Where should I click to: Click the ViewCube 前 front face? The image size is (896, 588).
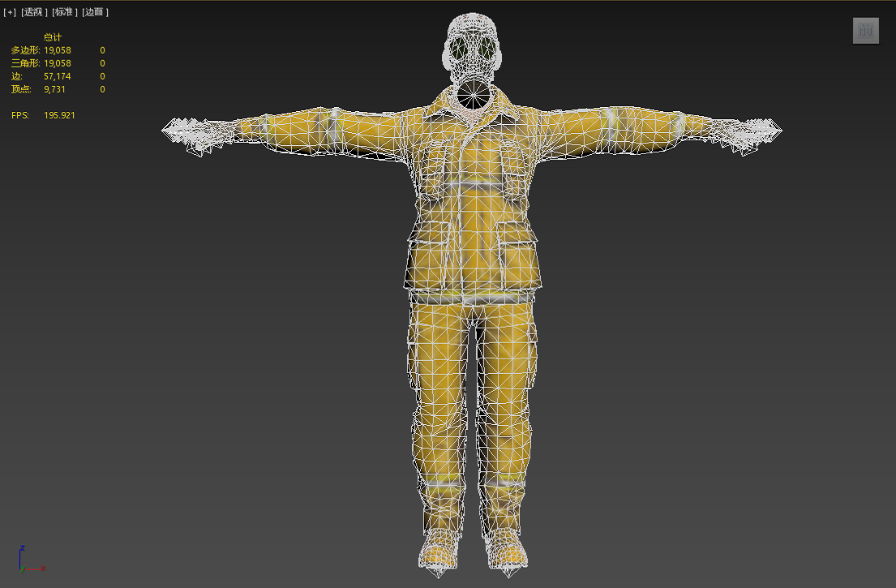(x=865, y=31)
